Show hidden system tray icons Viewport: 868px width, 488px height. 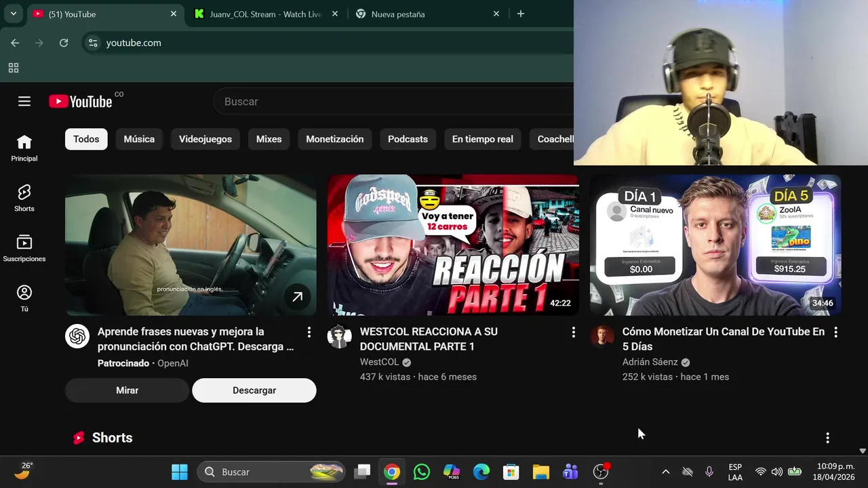(x=666, y=472)
